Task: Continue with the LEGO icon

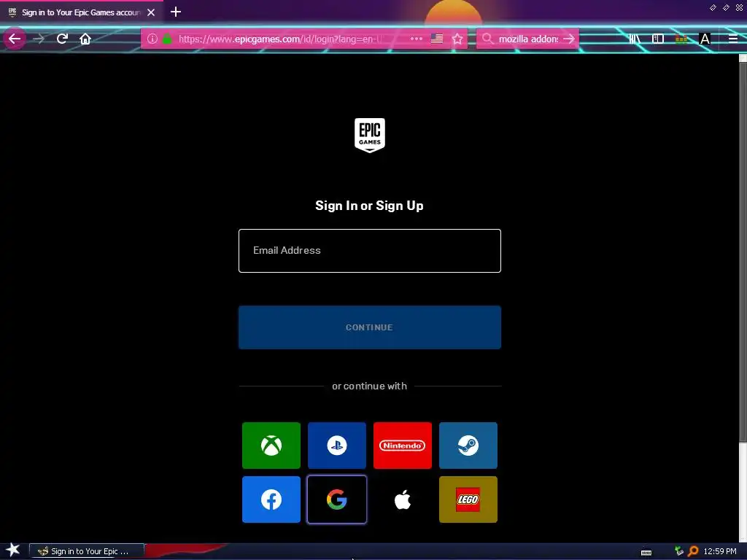Action: pyautogui.click(x=468, y=499)
